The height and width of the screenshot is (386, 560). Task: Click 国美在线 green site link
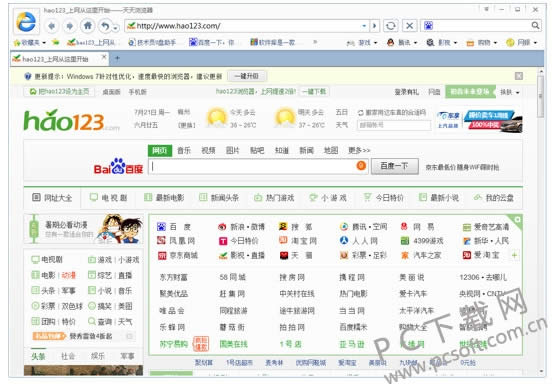pos(233,344)
